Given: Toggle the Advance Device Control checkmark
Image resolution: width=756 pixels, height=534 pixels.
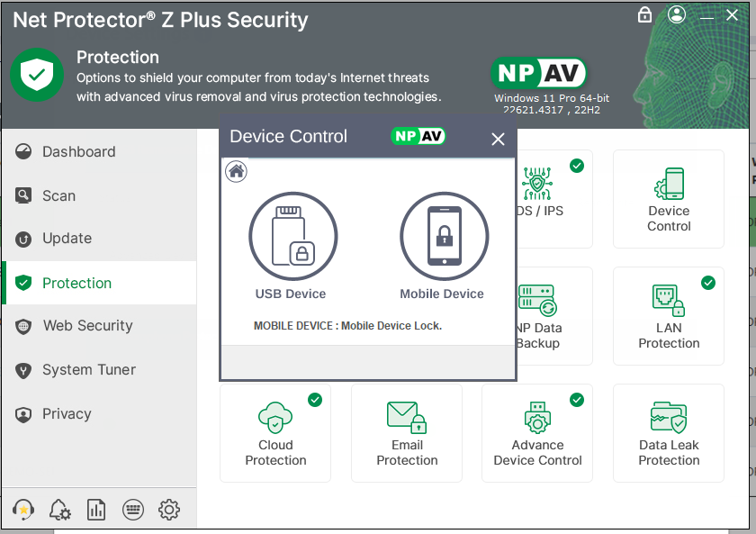Looking at the screenshot, I should coord(577,400).
